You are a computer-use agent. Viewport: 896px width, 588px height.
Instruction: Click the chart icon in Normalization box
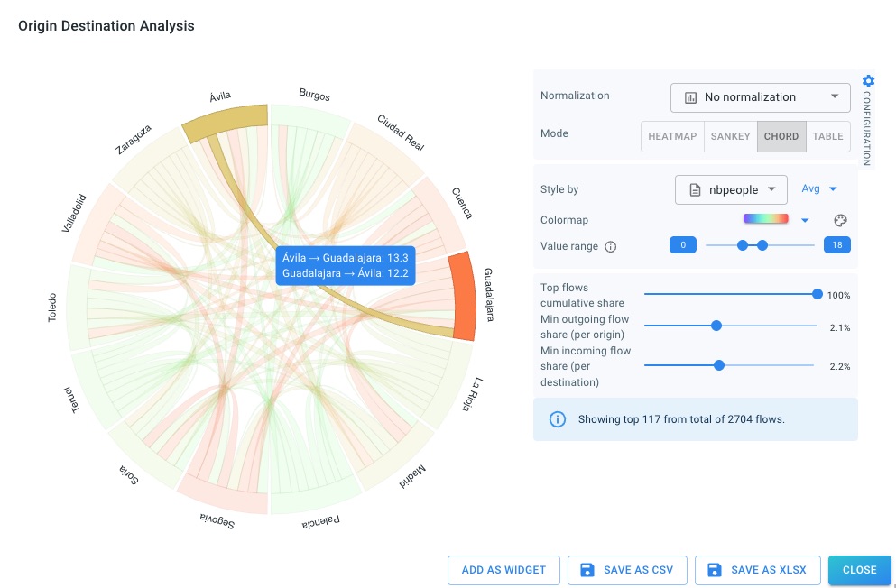[x=690, y=97]
